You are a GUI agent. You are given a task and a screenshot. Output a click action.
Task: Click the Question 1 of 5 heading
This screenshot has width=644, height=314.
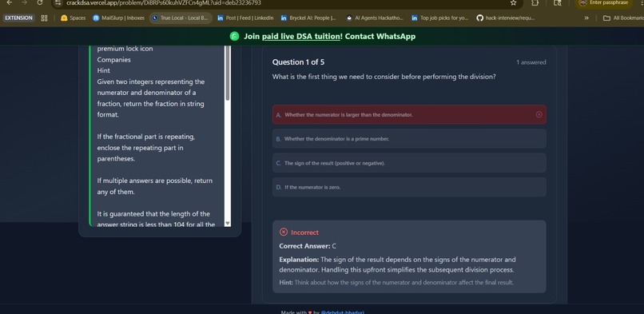(298, 62)
